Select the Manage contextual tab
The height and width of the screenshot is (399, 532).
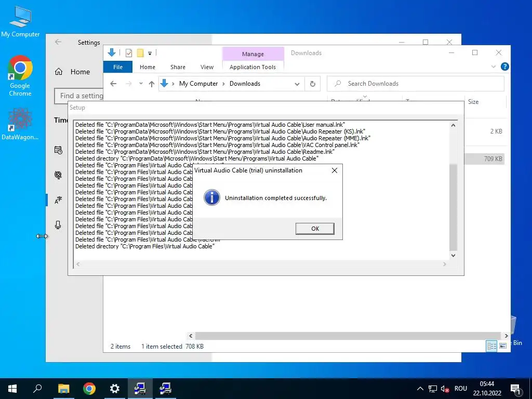253,54
